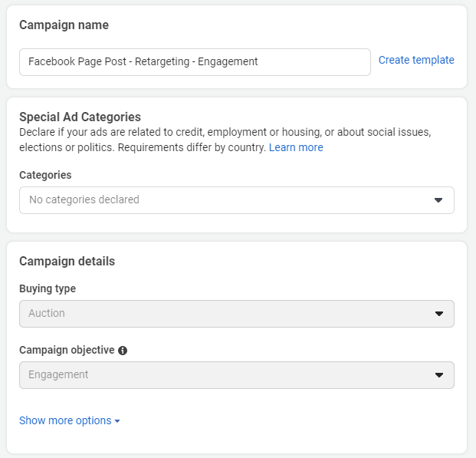Focus the Campaign name text field
Image resolution: width=476 pixels, height=458 pixels.
click(195, 62)
